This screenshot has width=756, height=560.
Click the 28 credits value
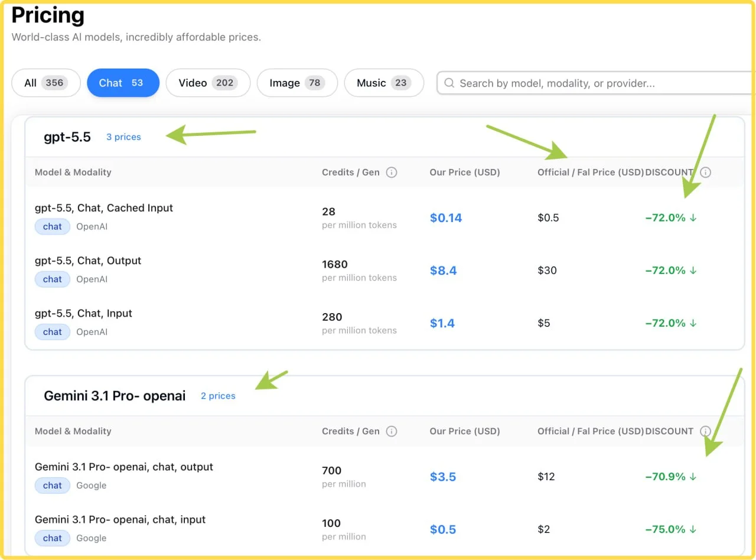click(x=328, y=211)
